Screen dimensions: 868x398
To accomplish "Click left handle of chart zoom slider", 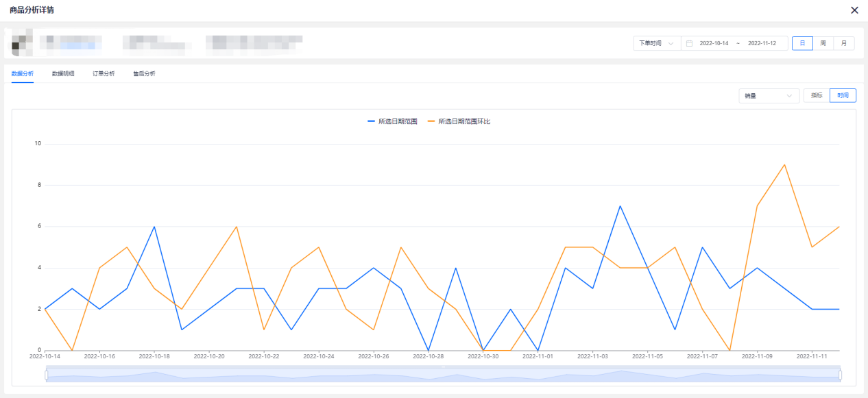I will pyautogui.click(x=47, y=375).
